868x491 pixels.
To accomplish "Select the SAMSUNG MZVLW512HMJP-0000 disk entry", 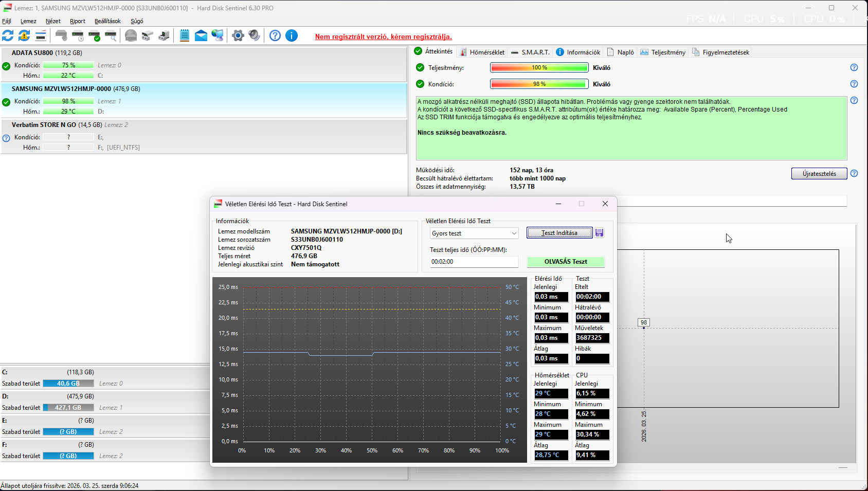I will 204,100.
